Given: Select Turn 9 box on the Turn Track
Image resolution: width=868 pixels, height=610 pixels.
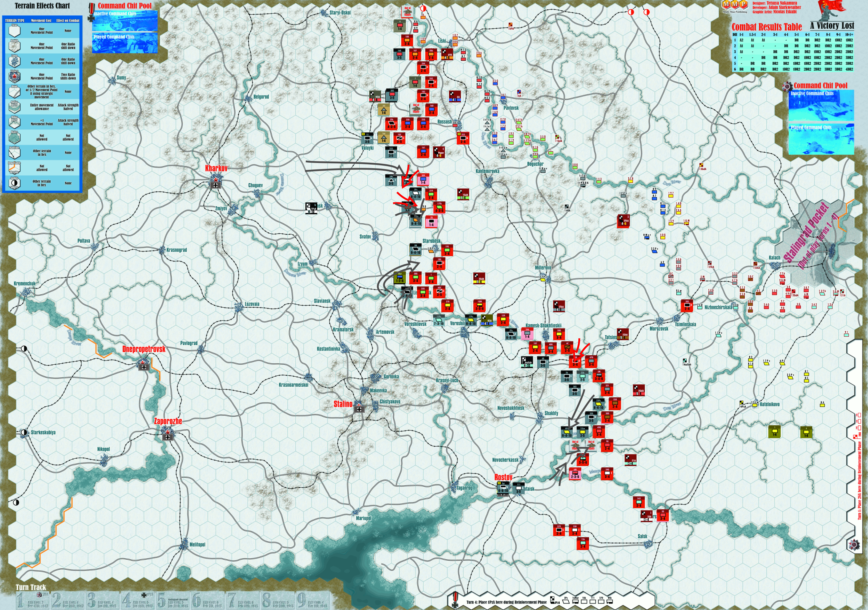Looking at the screenshot, I should point(313,600).
